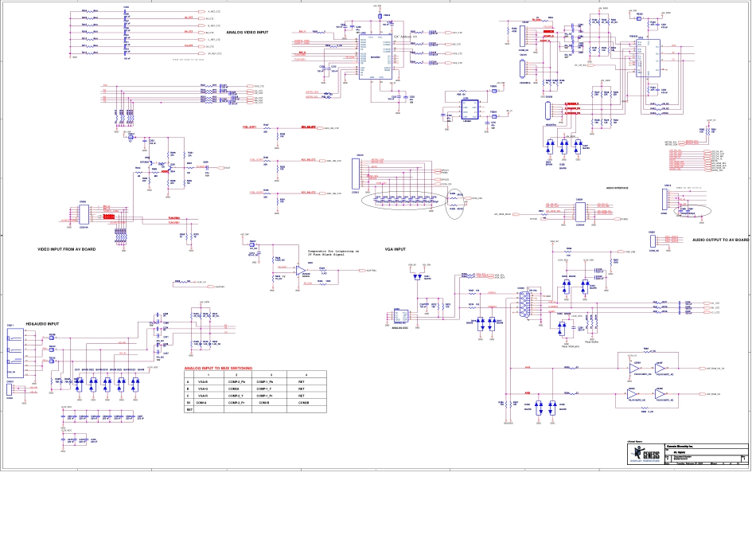This screenshot has width=756, height=535.
Task: Click the LM1881 sync separator chip
Action: coord(468,110)
